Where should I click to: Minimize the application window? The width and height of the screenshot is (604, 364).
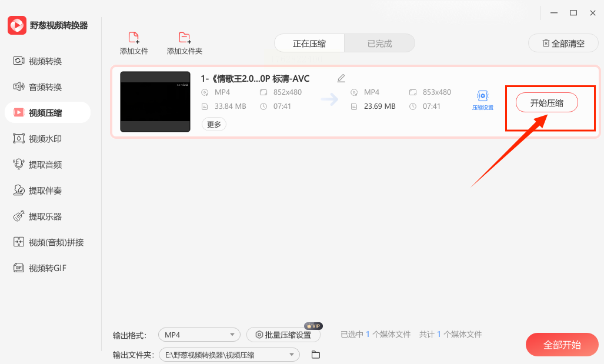click(554, 13)
